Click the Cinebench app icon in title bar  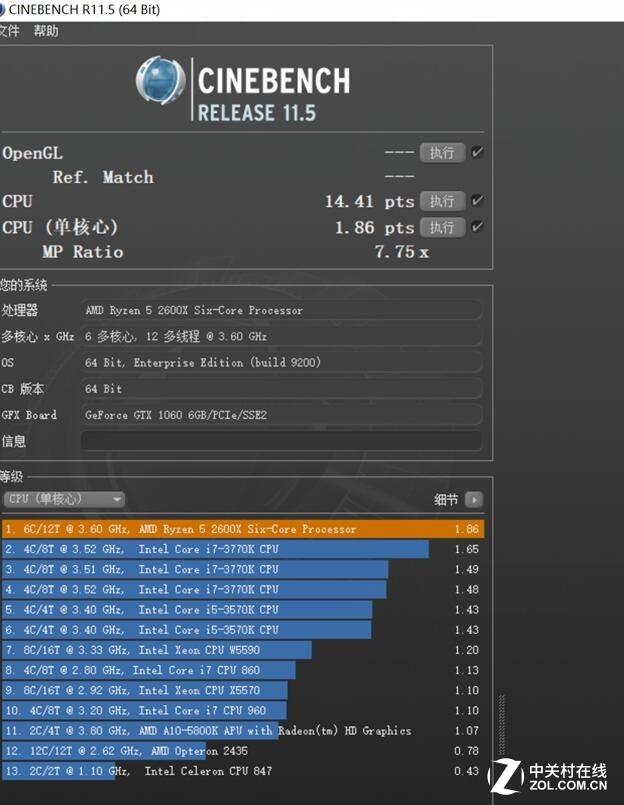(x=2, y=10)
